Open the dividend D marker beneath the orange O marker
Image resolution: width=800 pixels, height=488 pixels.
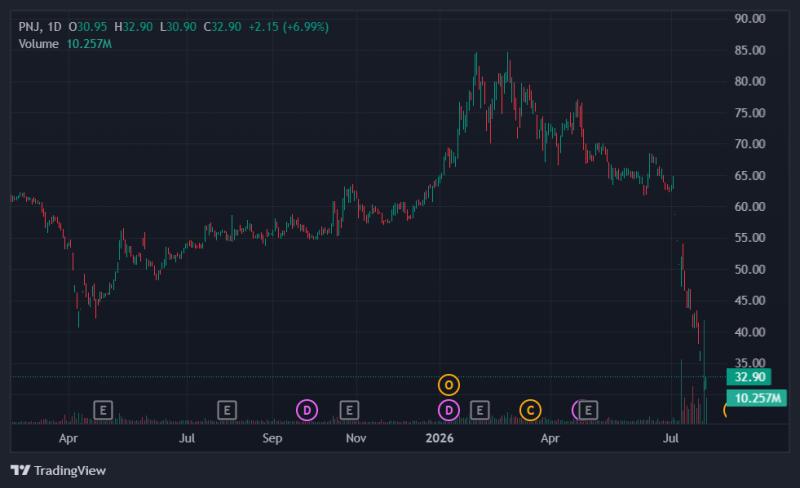449,410
